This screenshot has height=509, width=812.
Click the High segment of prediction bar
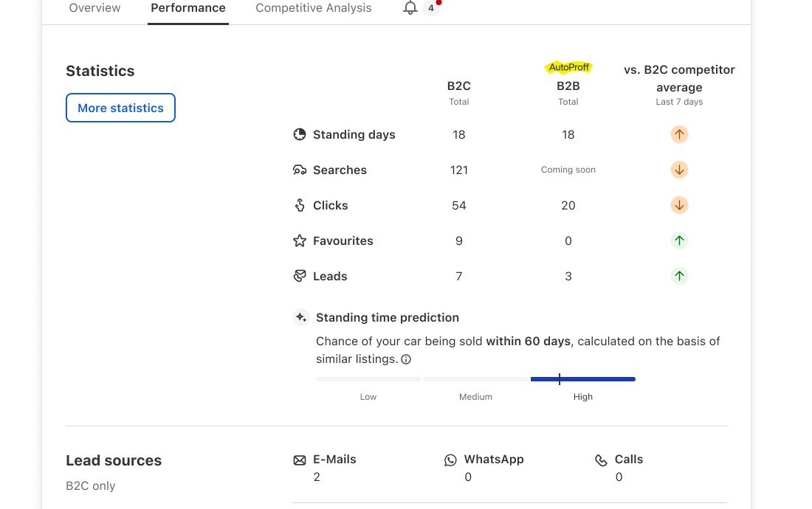583,379
